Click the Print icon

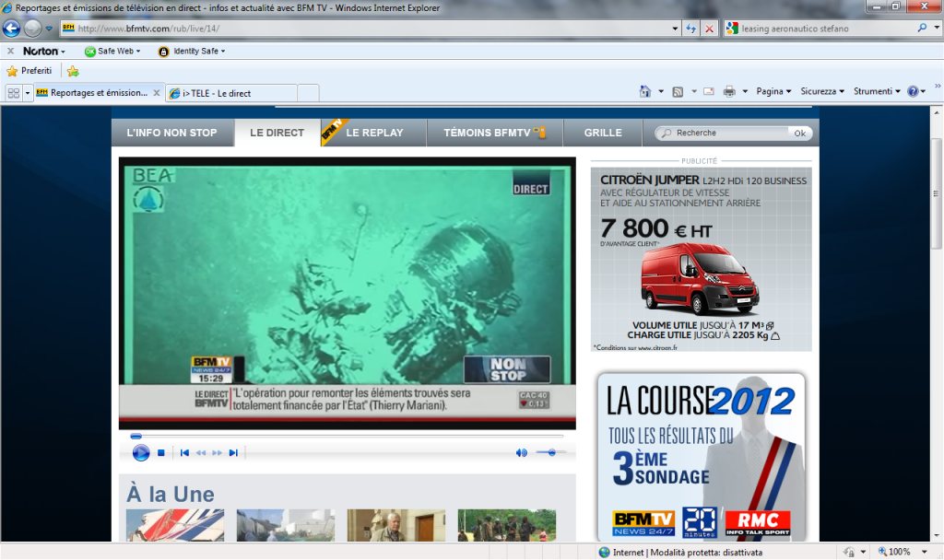pyautogui.click(x=729, y=91)
